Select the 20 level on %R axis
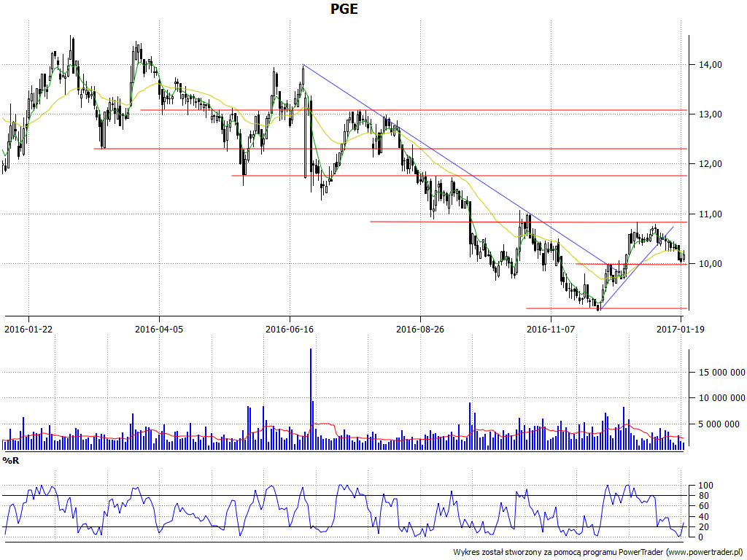This screenshot has height=560, width=747. pos(704,527)
